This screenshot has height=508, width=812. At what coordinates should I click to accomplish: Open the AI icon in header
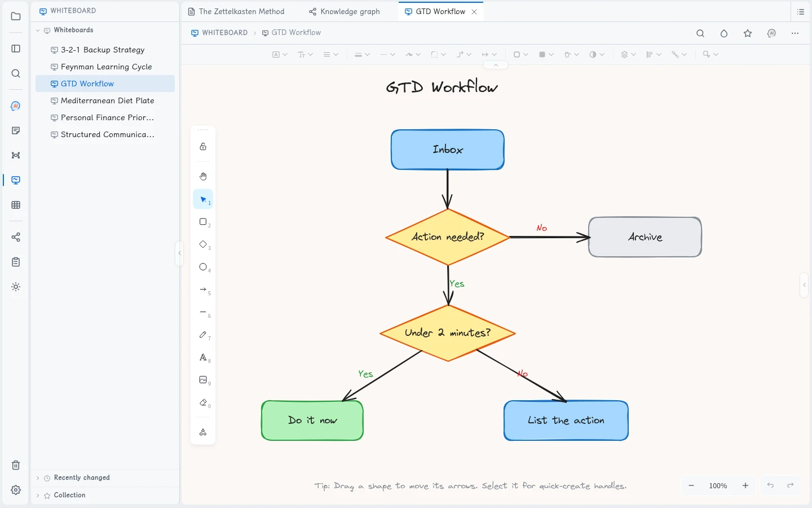click(x=771, y=33)
